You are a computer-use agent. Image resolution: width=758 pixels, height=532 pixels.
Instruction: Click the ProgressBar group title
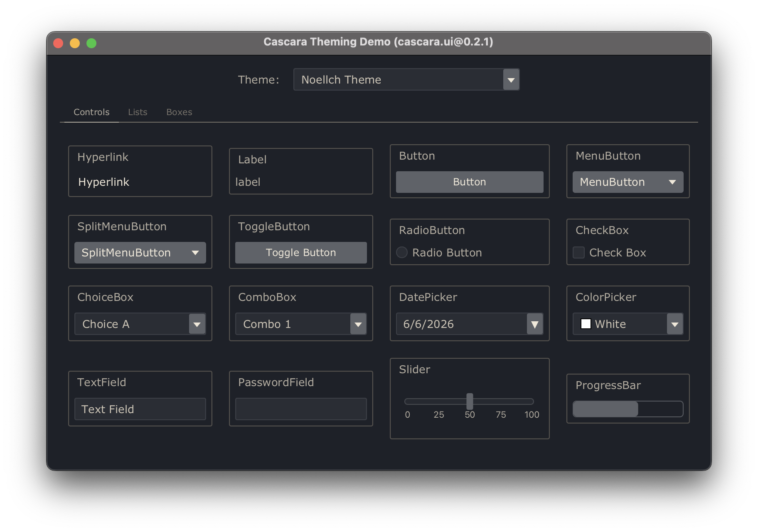coord(608,385)
